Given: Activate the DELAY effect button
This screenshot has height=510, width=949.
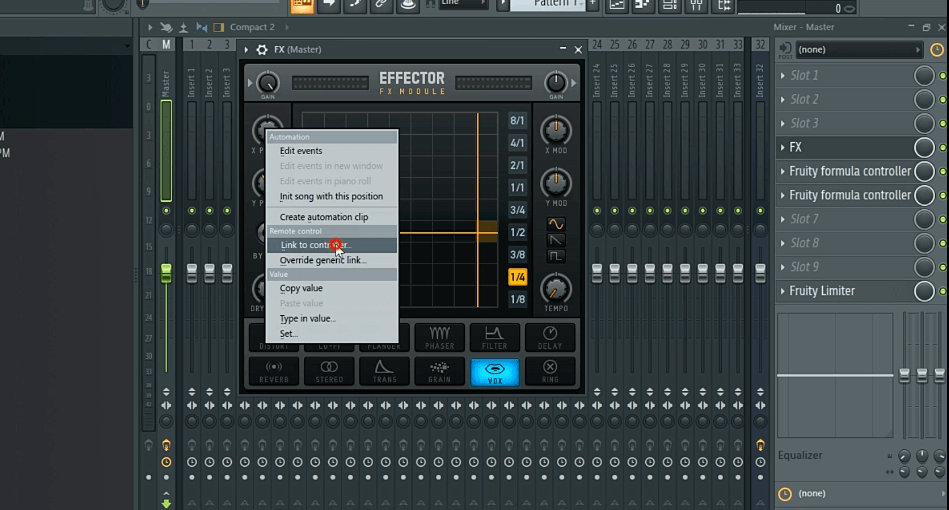Looking at the screenshot, I should 550,338.
